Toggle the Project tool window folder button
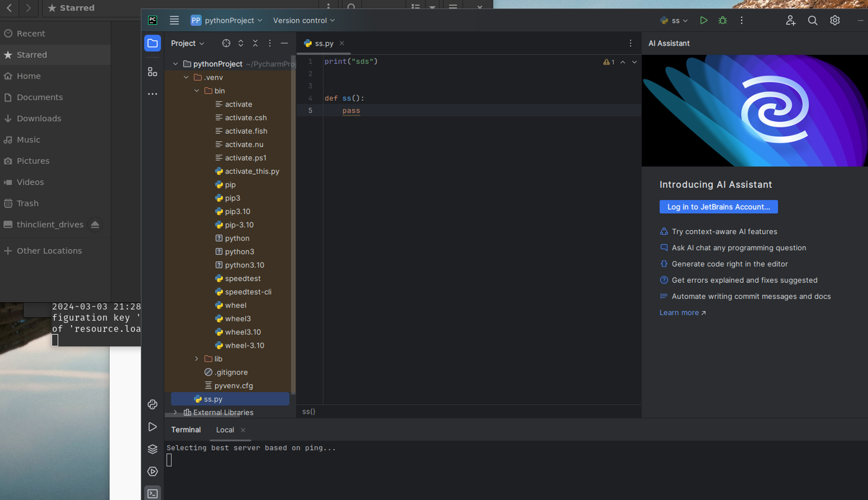This screenshot has height=500, width=868. click(x=152, y=43)
